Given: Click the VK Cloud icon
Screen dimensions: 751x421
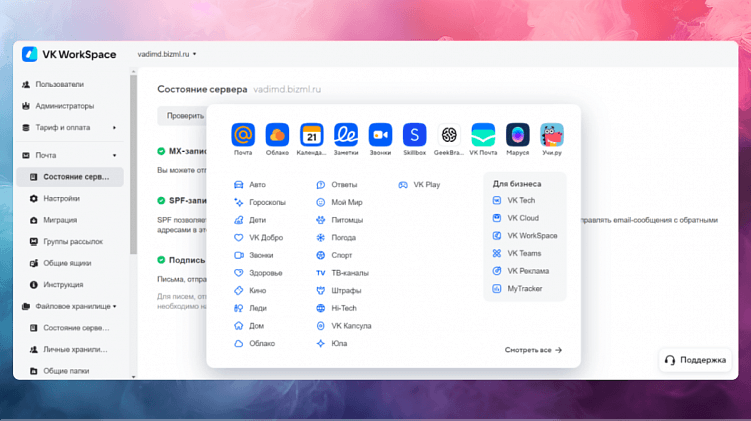Looking at the screenshot, I should click(497, 218).
